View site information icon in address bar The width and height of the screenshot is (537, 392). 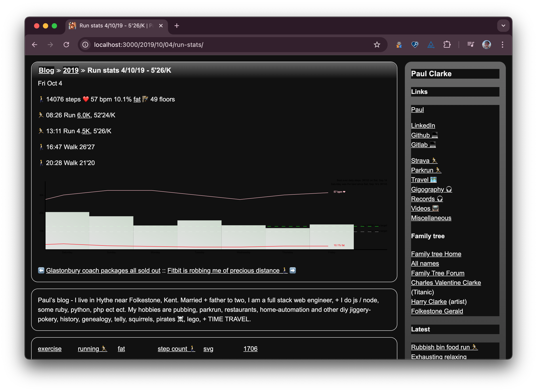[x=86, y=45]
